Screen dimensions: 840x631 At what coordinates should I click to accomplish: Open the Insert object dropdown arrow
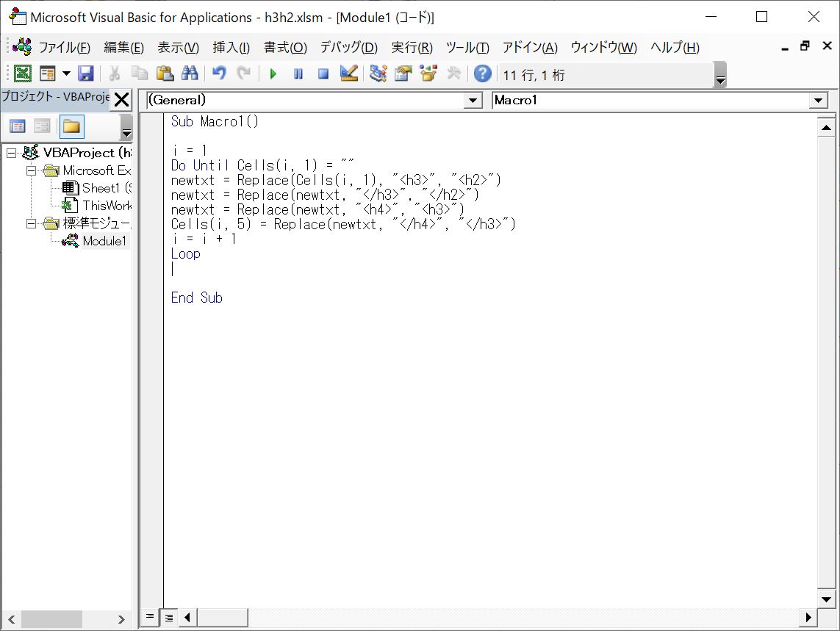66,73
